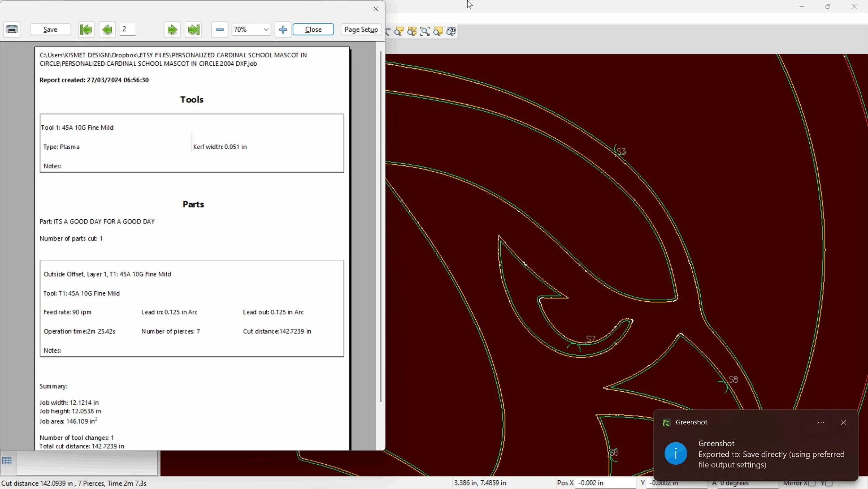The width and height of the screenshot is (868, 489).
Task: Go to first page of report
Action: (x=86, y=30)
